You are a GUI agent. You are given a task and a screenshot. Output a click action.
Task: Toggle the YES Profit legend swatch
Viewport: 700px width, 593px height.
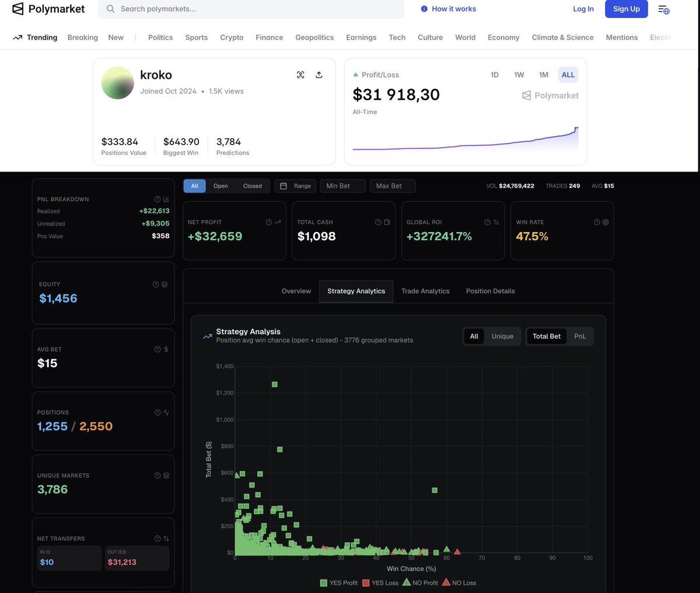click(x=324, y=583)
